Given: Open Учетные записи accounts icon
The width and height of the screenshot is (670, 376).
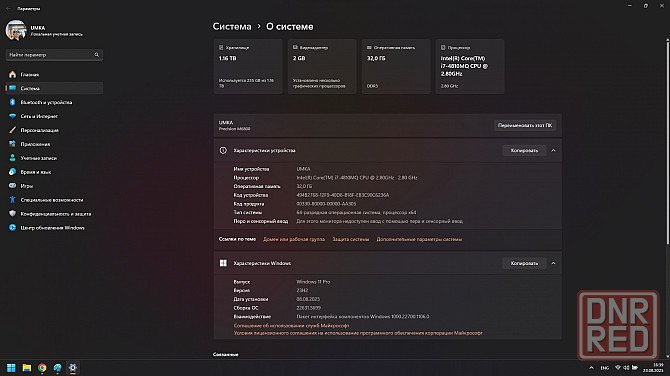Looking at the screenshot, I should (x=12, y=158).
